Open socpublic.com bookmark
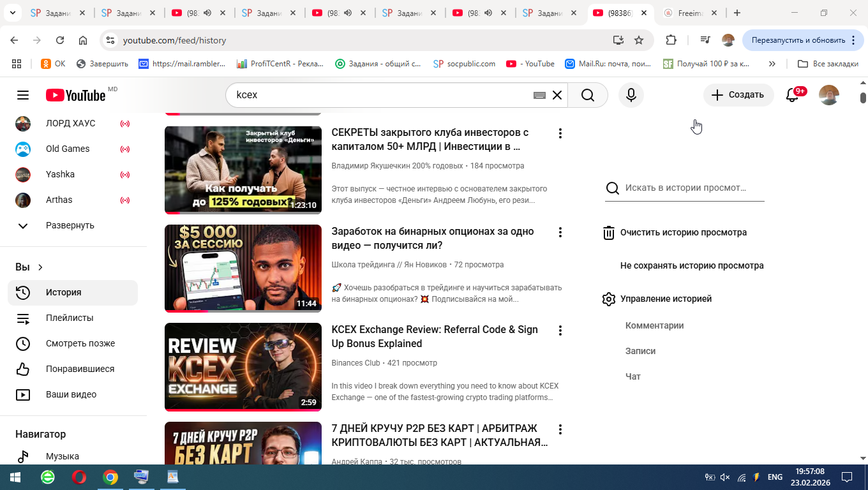The width and height of the screenshot is (868, 490). 464,64
